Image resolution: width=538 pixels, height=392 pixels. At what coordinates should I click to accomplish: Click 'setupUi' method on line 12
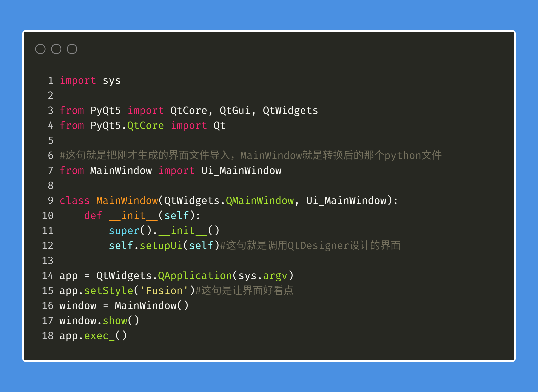[161, 246]
